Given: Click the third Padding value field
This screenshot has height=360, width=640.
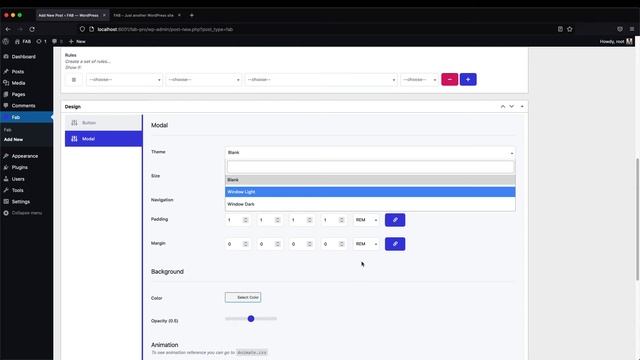Looking at the screenshot, I should pos(302,220).
